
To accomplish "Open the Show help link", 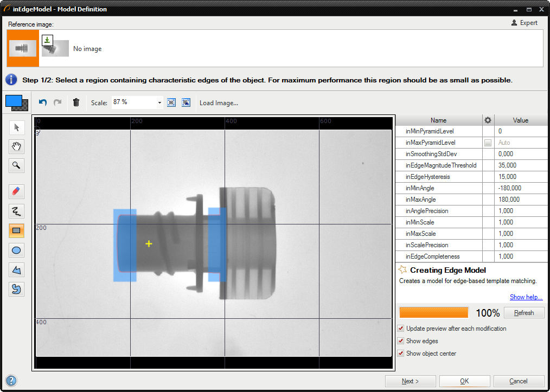I will click(x=526, y=297).
